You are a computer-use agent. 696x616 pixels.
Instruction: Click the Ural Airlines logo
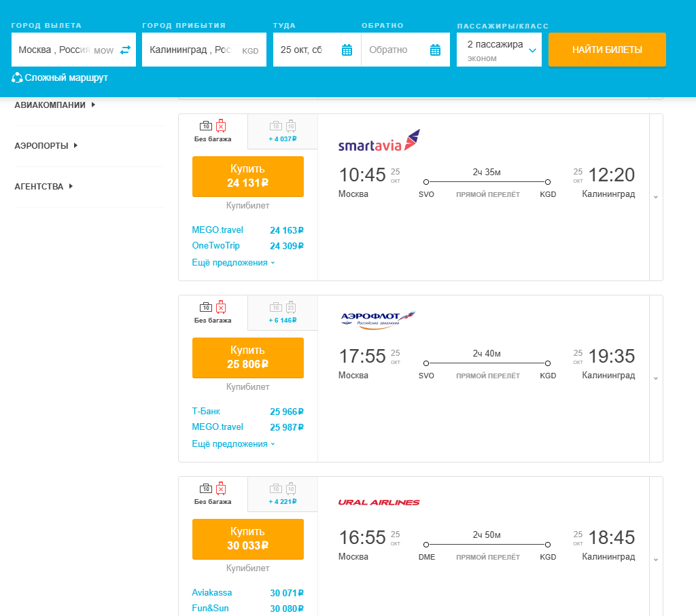(x=379, y=503)
